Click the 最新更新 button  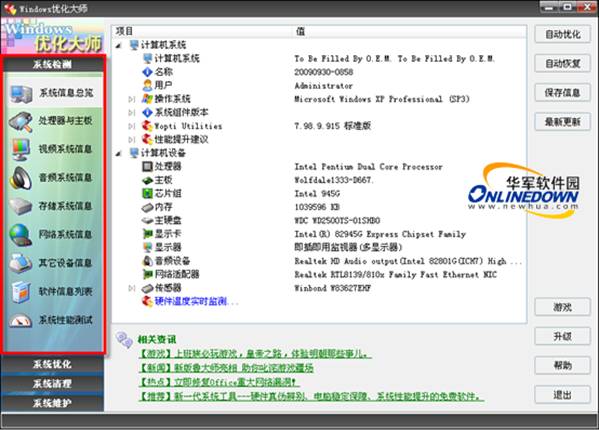pos(562,122)
